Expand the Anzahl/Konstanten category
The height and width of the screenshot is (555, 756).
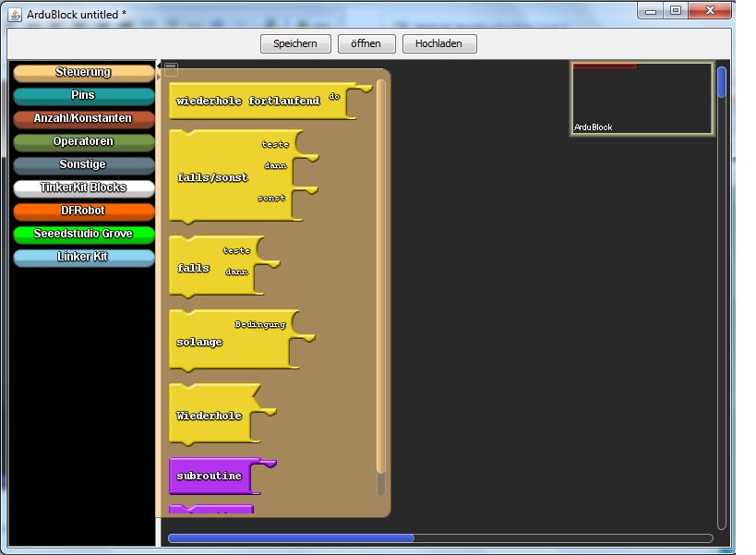pyautogui.click(x=83, y=119)
